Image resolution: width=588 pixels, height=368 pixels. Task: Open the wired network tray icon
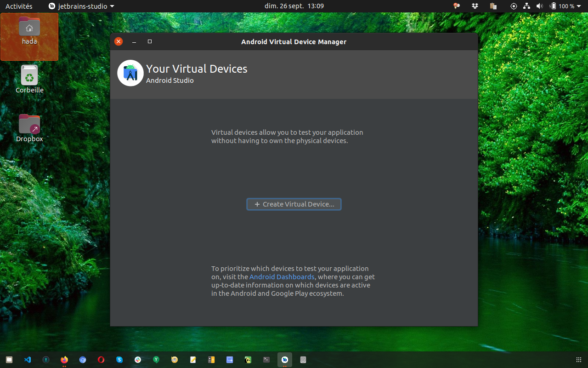(527, 6)
